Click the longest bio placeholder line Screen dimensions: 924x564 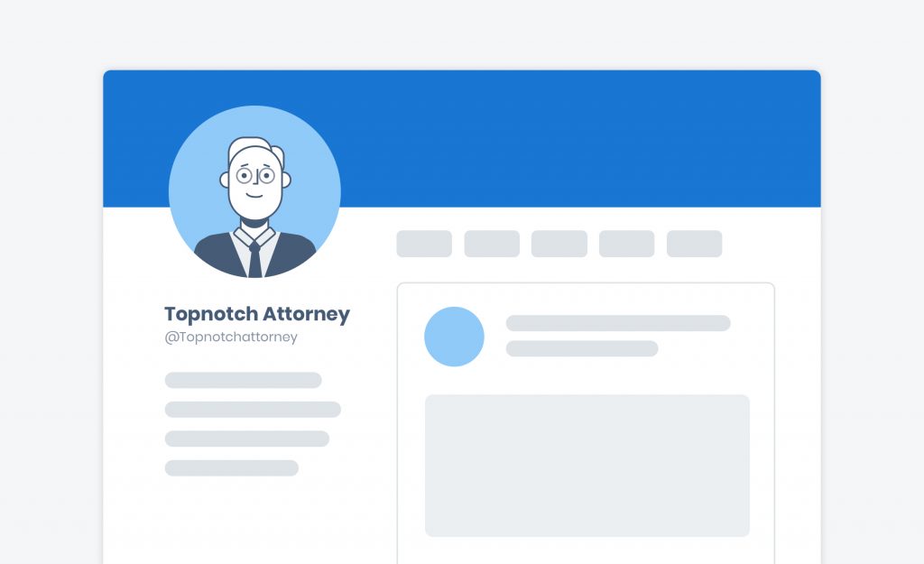pyautogui.click(x=253, y=410)
